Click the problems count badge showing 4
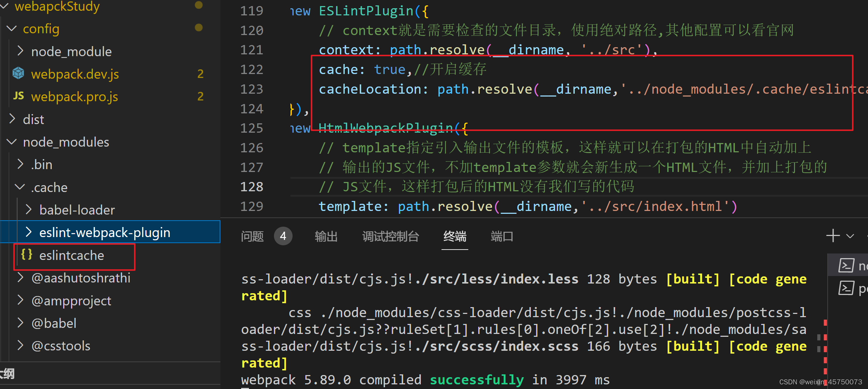 coord(283,236)
